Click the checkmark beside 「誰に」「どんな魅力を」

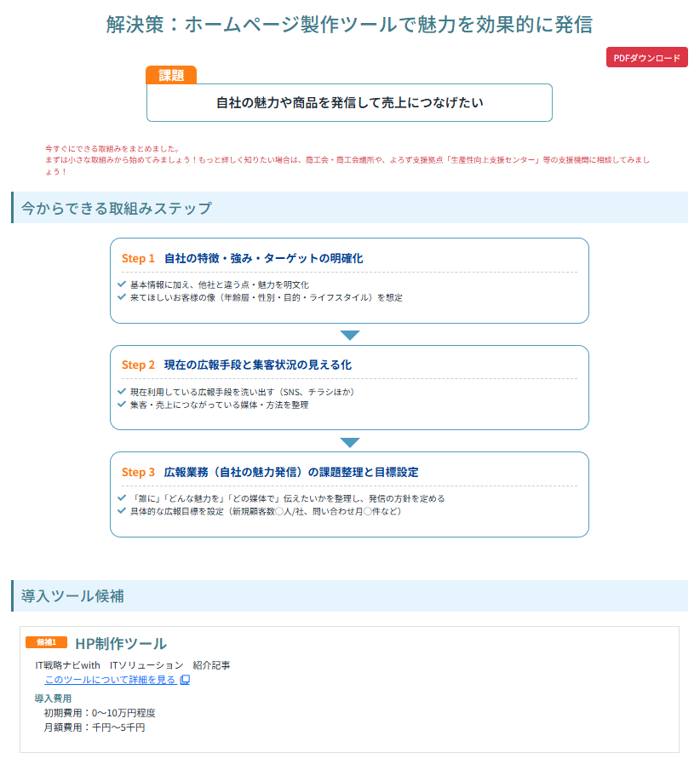click(122, 498)
